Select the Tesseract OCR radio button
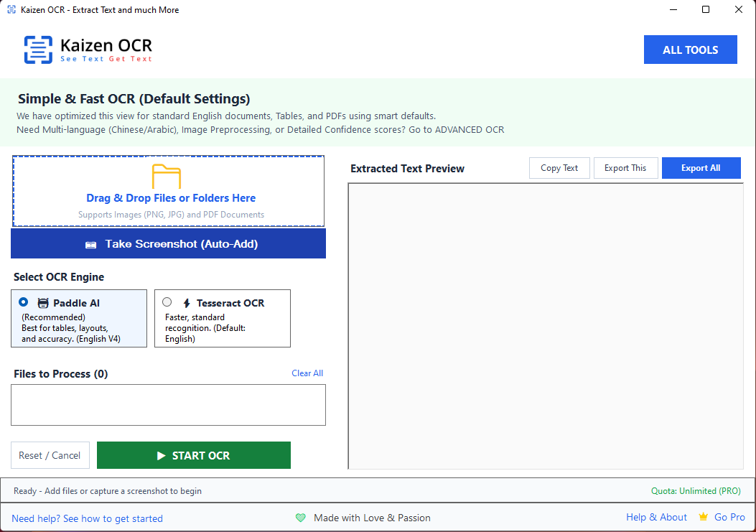Screen dimensions: 756x532 (167, 302)
